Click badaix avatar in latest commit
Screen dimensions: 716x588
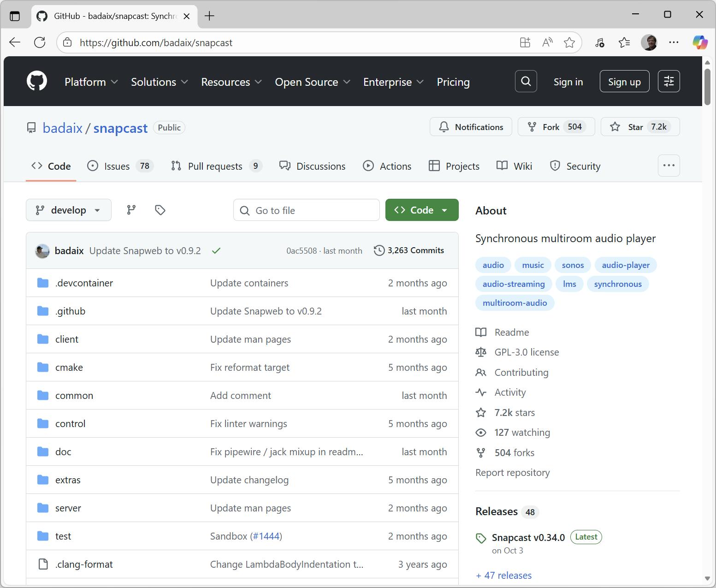coord(42,251)
